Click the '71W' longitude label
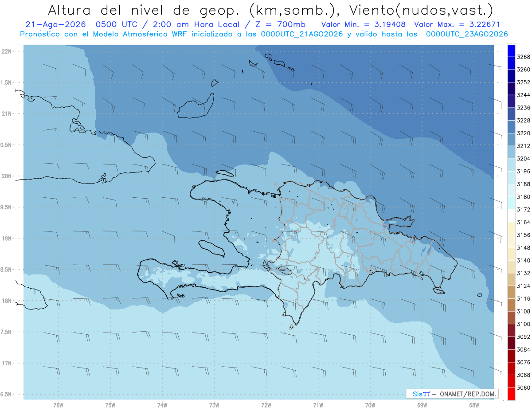532x411 pixels. (318, 405)
